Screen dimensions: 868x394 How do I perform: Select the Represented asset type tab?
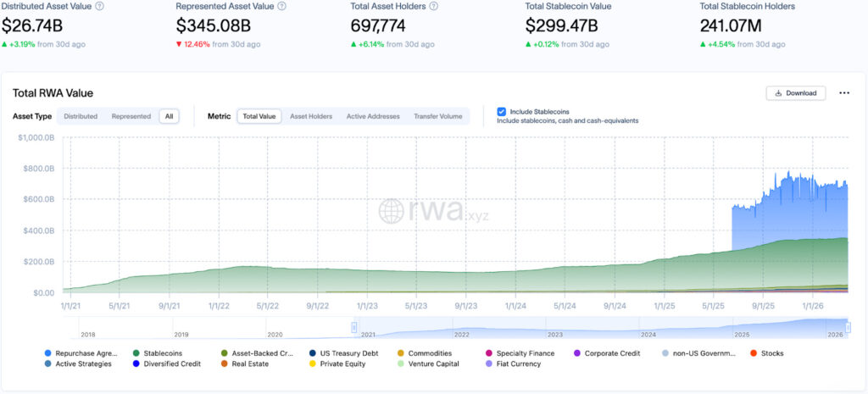131,116
